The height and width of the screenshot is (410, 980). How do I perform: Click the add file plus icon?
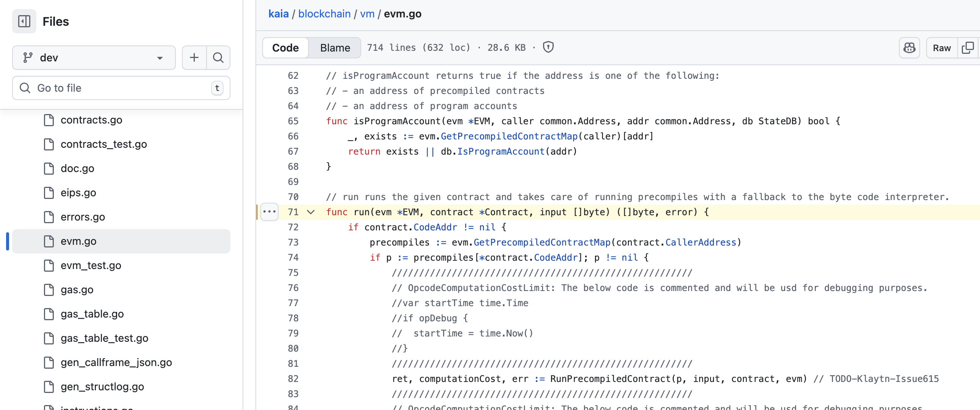[194, 58]
